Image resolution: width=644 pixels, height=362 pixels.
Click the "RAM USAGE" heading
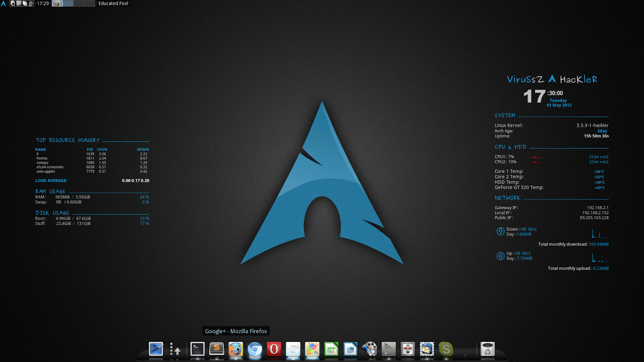click(50, 191)
